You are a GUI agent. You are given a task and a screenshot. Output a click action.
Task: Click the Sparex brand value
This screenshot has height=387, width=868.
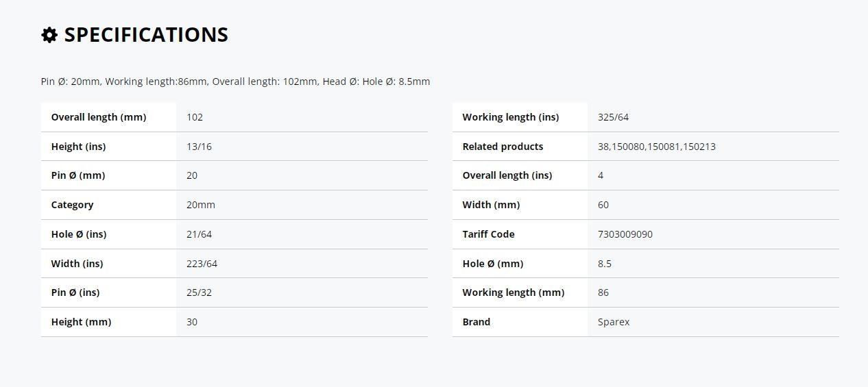[614, 322]
